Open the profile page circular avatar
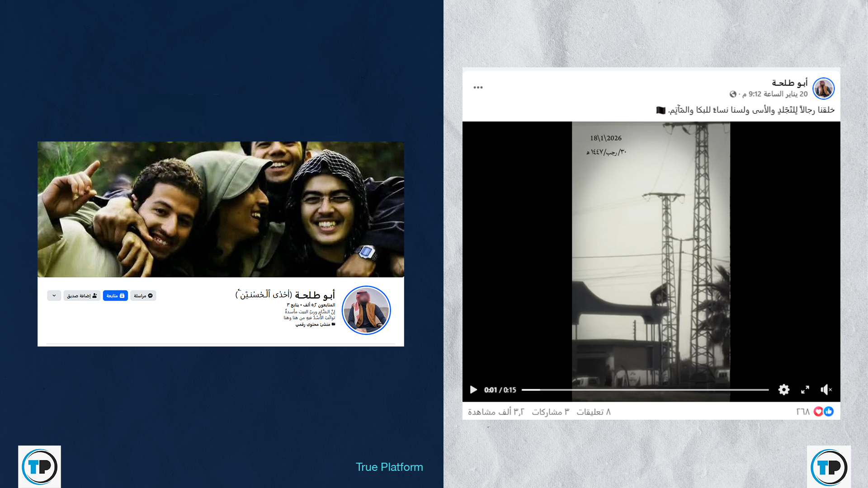This screenshot has height=488, width=868. point(366,310)
